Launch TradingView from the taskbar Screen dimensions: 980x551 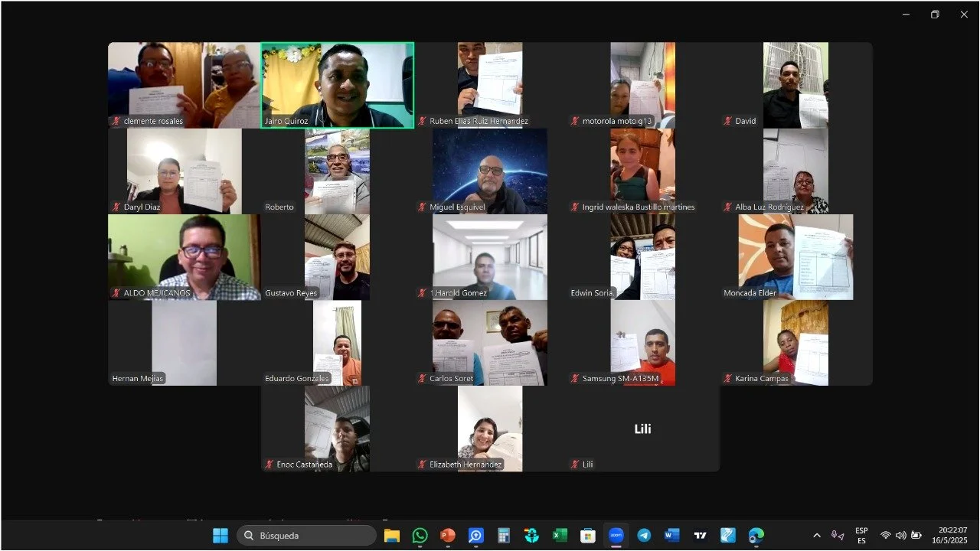699,535
